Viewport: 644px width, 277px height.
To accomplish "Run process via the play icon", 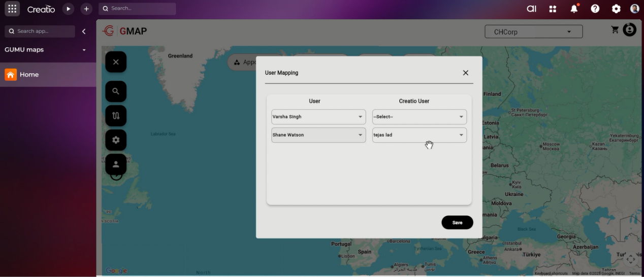I will 68,9.
